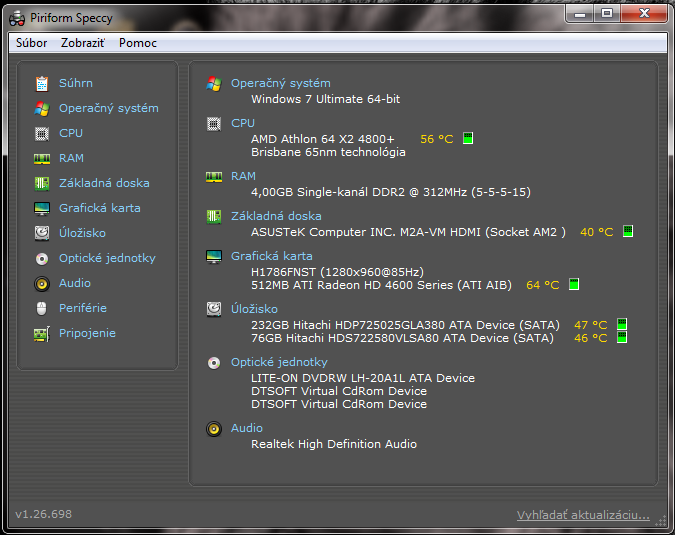Screen dimensions: 675x535
Task: Click the green indicator next to 46 °C drive
Action: (622, 337)
